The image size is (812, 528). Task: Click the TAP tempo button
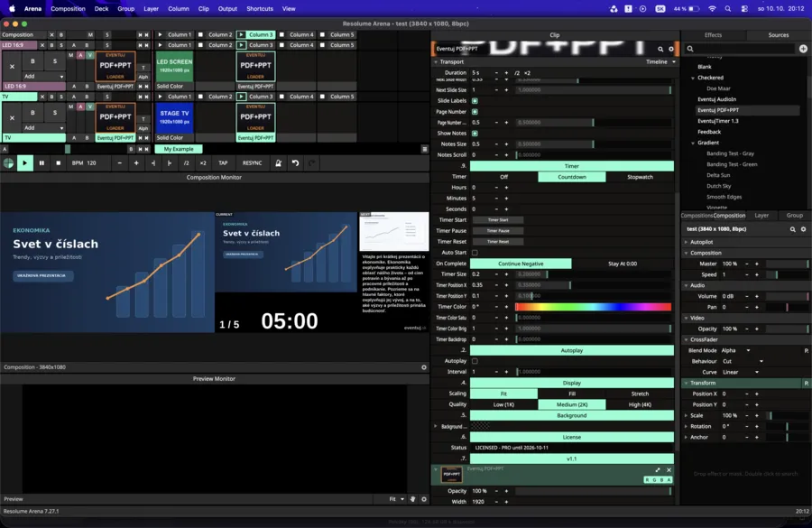point(223,162)
